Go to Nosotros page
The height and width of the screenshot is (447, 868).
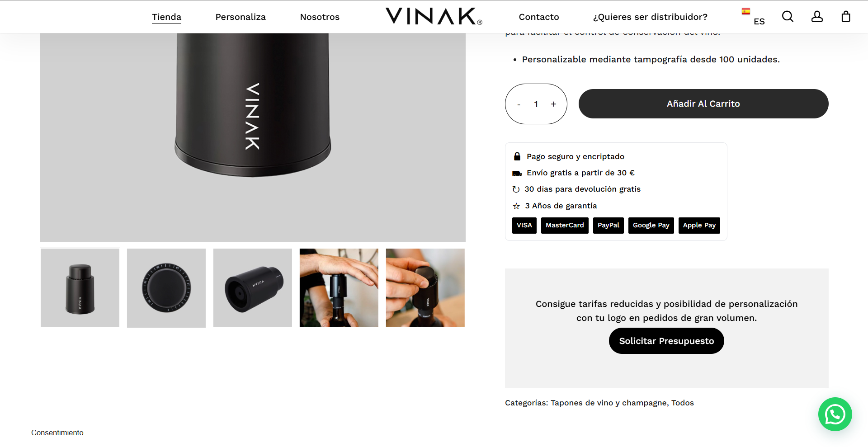click(320, 17)
